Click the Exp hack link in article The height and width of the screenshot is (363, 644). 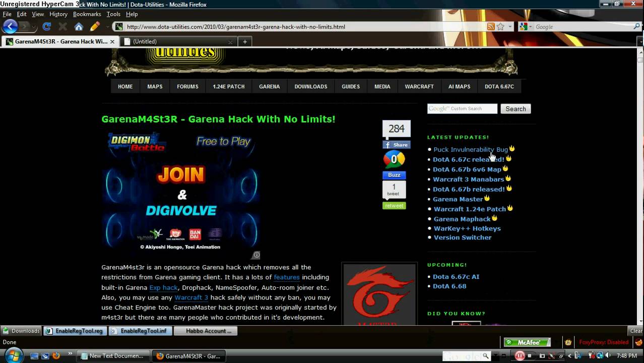(x=163, y=288)
